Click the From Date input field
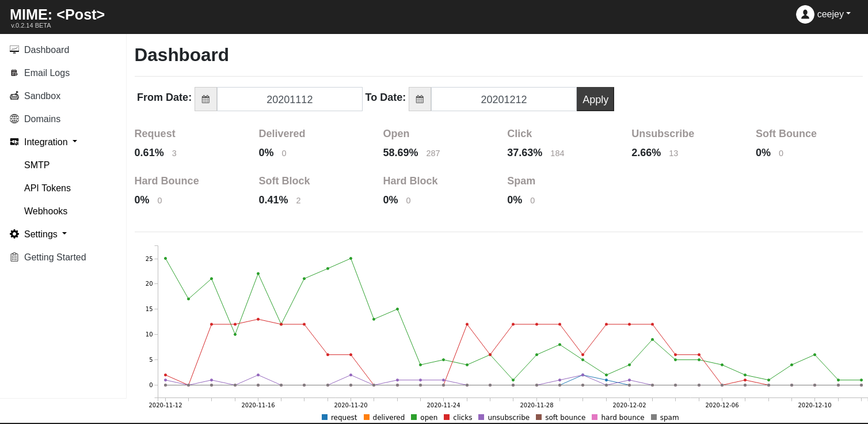Image resolution: width=868 pixels, height=424 pixels. (x=290, y=99)
